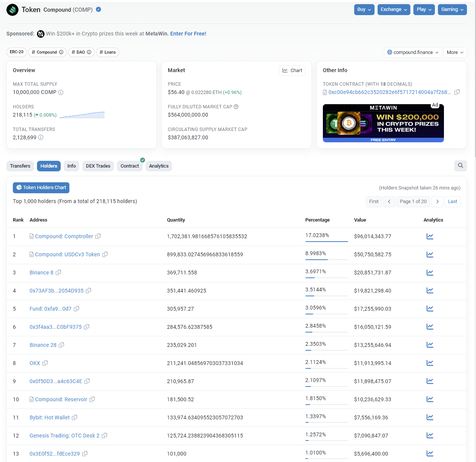Copy Bybit: Hot Wallet address
Image resolution: width=476 pixels, height=462 pixels.
(75, 417)
